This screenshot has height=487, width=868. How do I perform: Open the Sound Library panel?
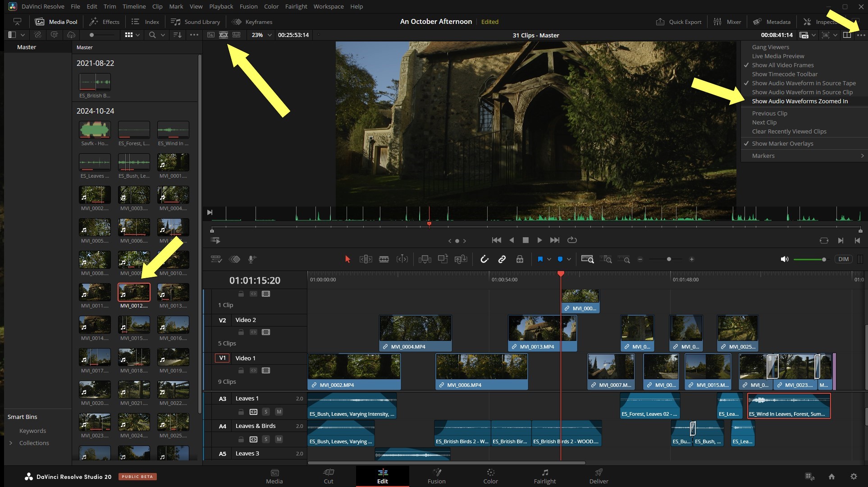(196, 22)
